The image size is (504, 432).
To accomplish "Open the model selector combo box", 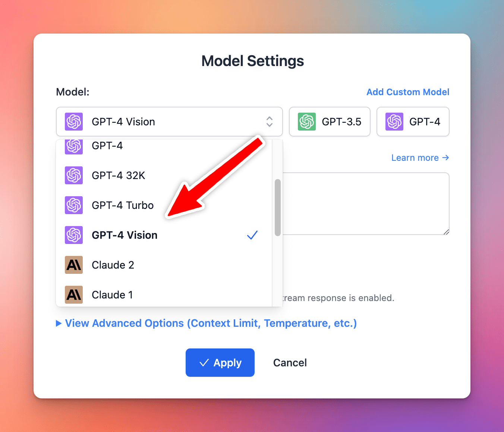I will 169,122.
